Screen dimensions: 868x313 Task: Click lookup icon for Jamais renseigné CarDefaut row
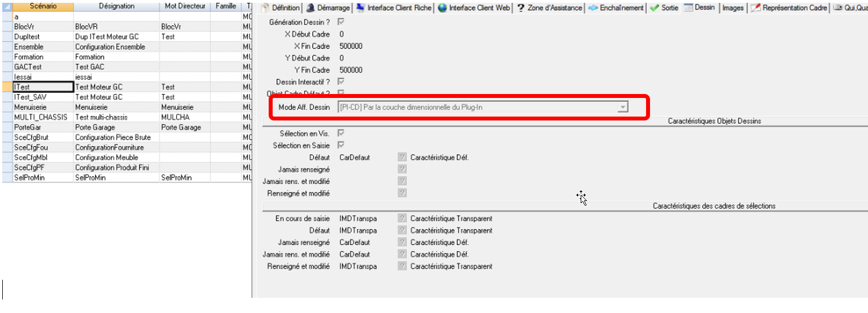(402, 243)
